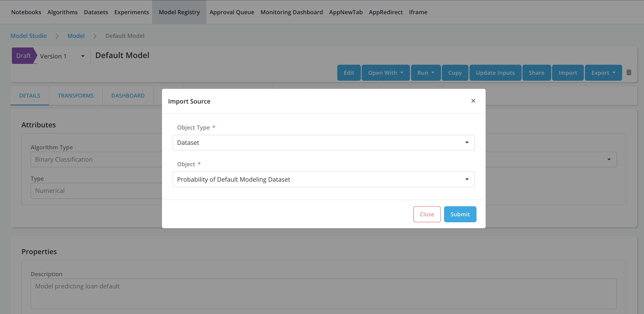The image size is (644, 314).
Task: Expand the Export button menu
Action: click(x=603, y=73)
